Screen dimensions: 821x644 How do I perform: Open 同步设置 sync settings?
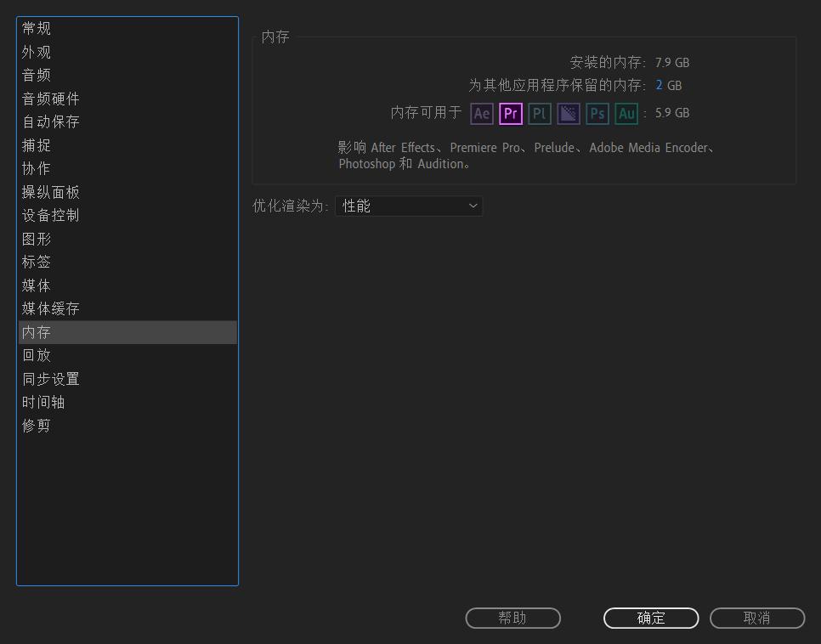(49, 378)
